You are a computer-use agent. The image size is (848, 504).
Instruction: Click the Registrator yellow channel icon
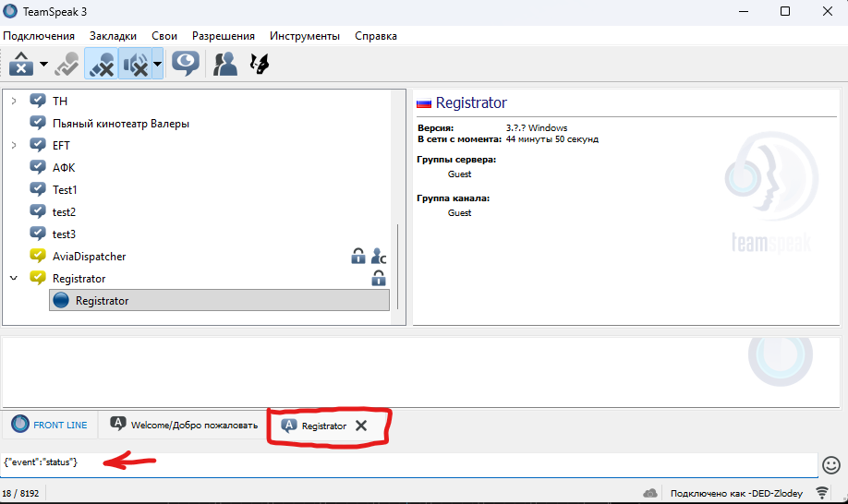[x=38, y=278]
